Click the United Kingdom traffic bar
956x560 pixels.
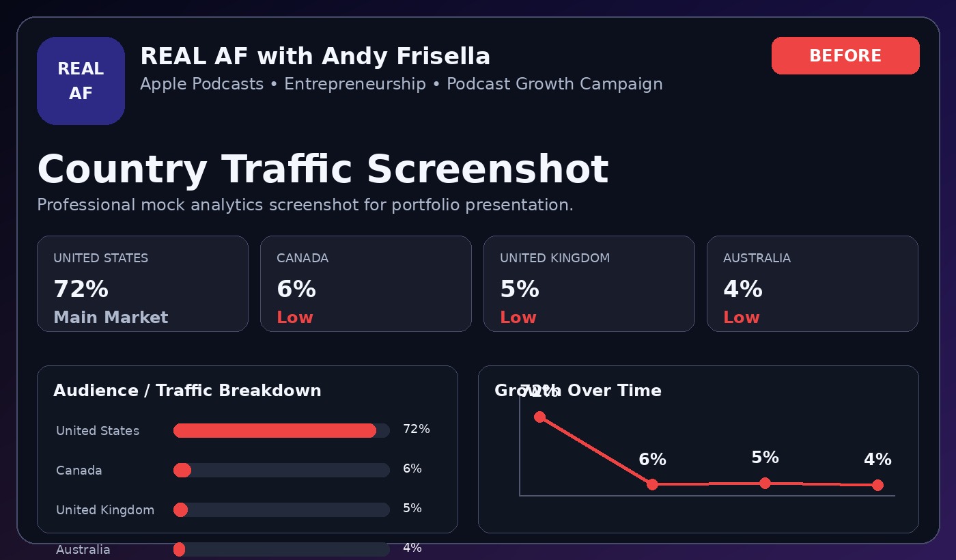tap(281, 509)
